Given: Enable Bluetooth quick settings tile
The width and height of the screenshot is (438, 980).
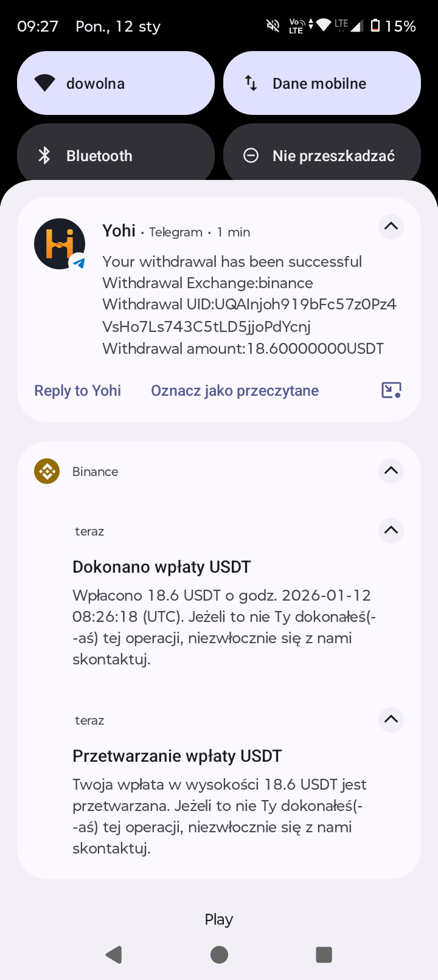Looking at the screenshot, I should [x=116, y=156].
